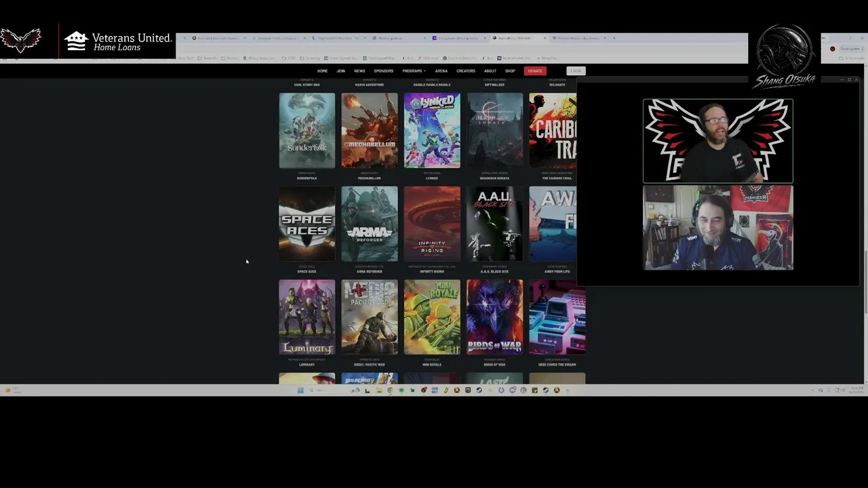Open the Mini Royale game cover
Screen dimensions: 868x488
tap(432, 317)
